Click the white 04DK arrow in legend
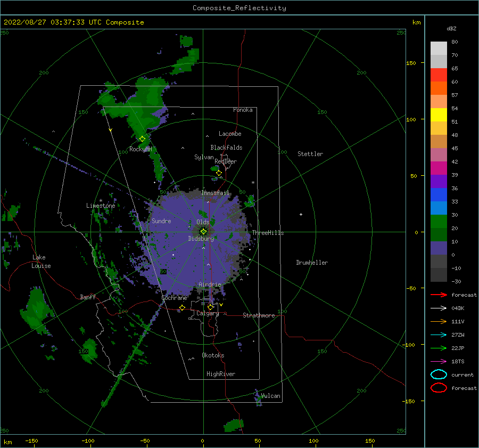The width and height of the screenshot is (479, 448). [x=439, y=308]
